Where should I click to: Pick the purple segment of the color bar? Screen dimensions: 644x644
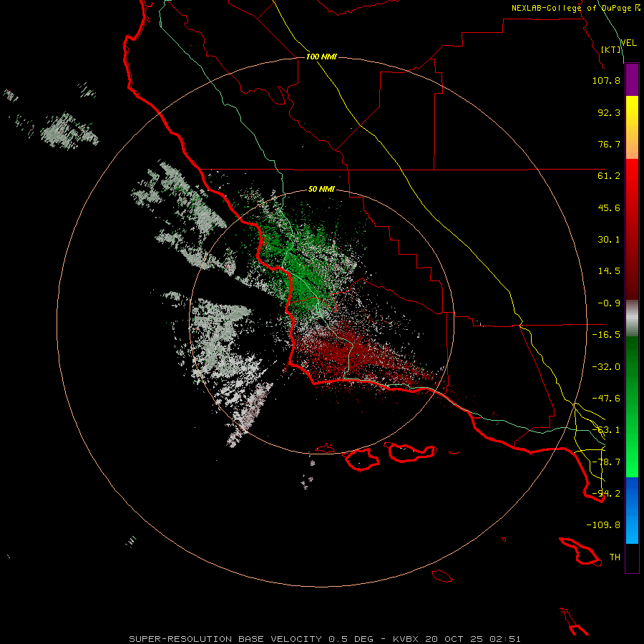[x=632, y=79]
